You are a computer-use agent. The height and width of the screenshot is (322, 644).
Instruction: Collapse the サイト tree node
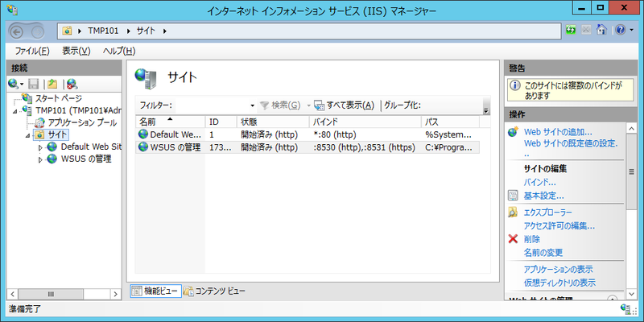(x=28, y=135)
